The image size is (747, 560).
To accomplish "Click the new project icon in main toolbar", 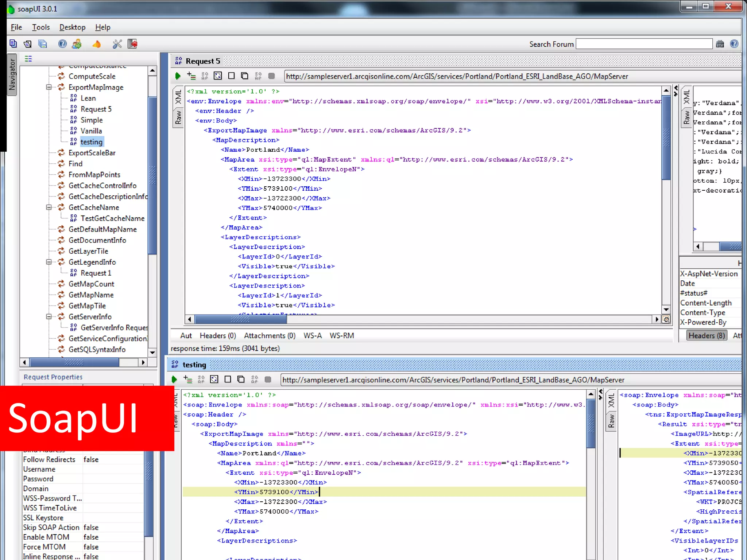I will pos(13,44).
